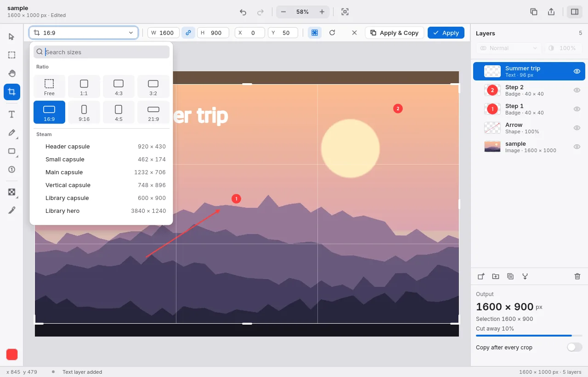Click the 100% layer opacity control

[563, 48]
